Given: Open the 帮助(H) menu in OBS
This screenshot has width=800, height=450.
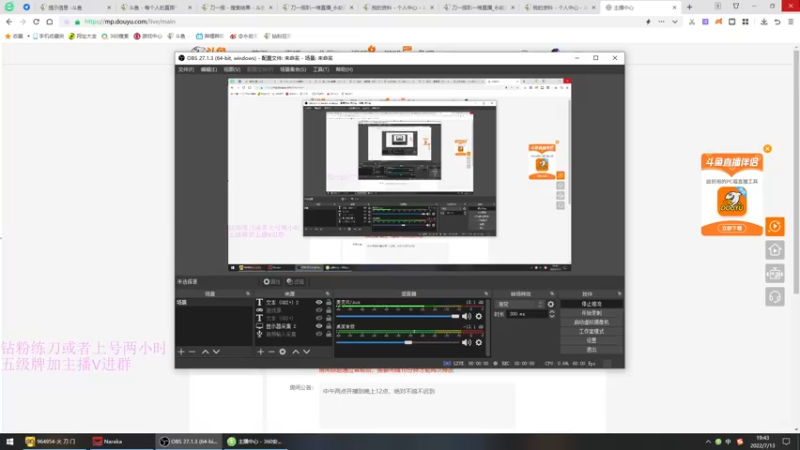Looking at the screenshot, I should pyautogui.click(x=344, y=69).
